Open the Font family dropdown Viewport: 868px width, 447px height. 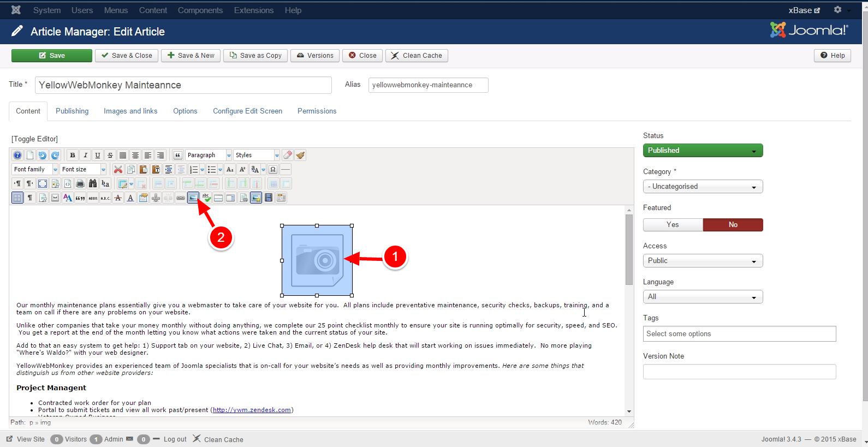pos(35,169)
